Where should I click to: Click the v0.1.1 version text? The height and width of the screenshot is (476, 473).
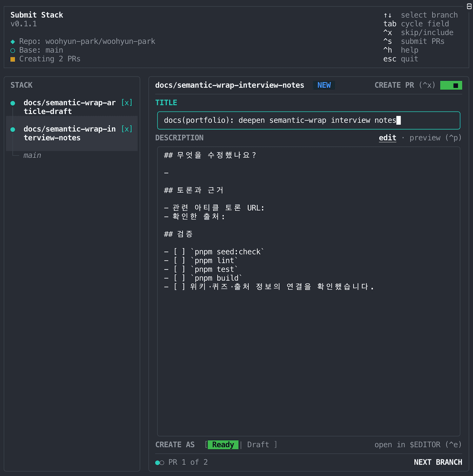[23, 24]
